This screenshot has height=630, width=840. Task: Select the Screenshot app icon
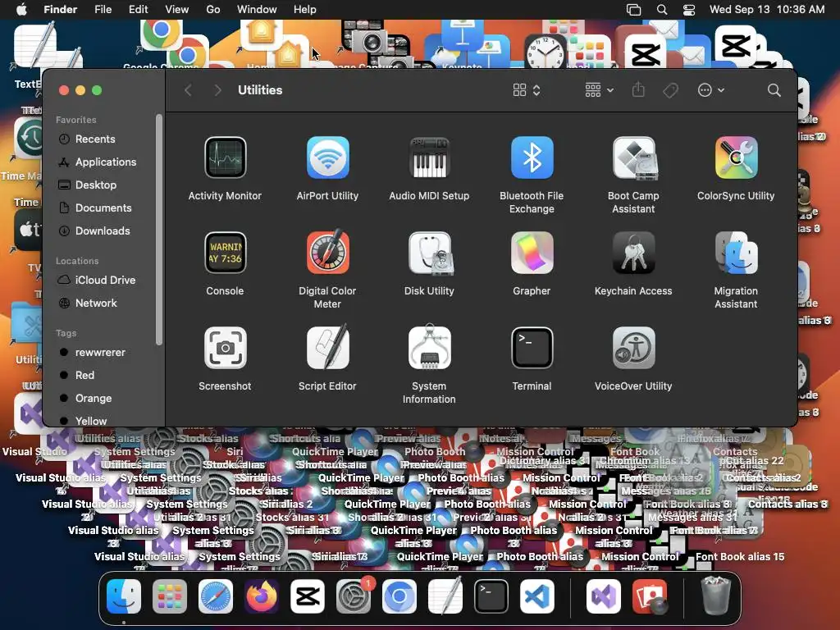[x=225, y=348]
